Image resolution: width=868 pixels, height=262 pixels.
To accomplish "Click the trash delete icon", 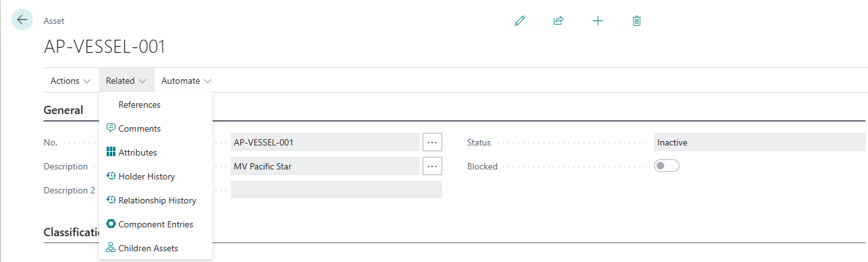I will [x=636, y=21].
